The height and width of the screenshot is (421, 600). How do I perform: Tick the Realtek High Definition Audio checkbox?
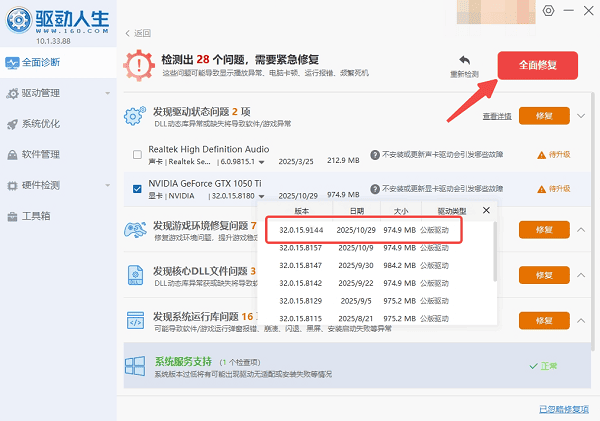(x=137, y=155)
